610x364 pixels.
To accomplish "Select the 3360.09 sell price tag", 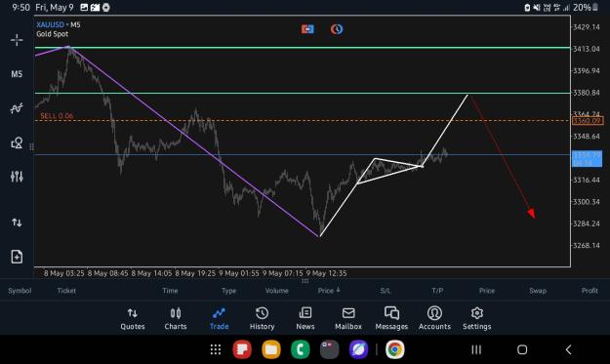I will click(x=588, y=121).
